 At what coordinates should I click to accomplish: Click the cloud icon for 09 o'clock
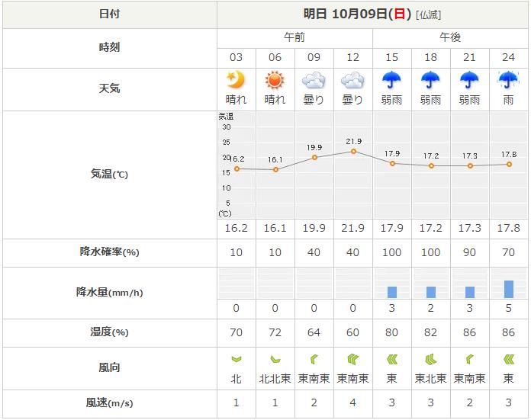point(314,81)
